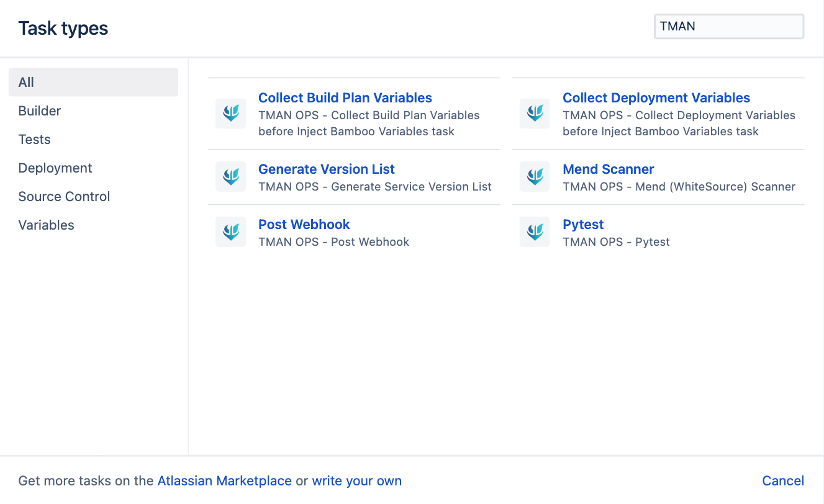The width and height of the screenshot is (824, 504).
Task: Focus the TMAN search field
Action: point(729,27)
